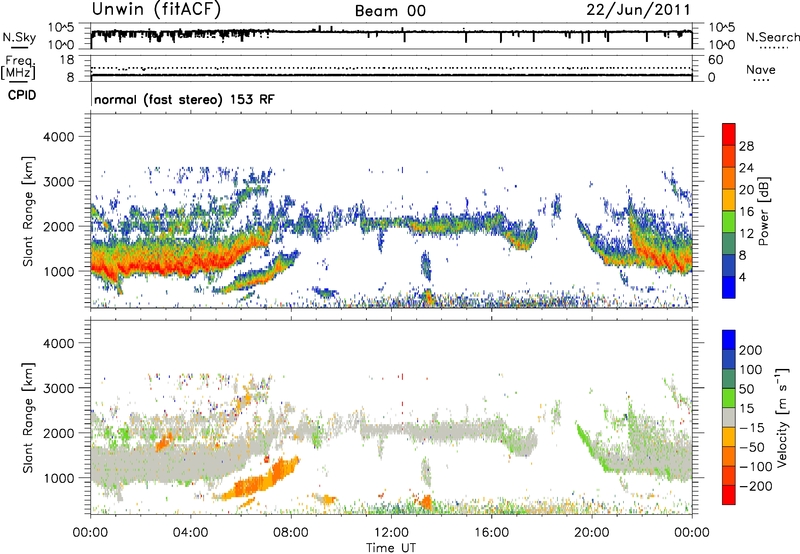800x554 pixels.
Task: Click the '04:00' time axis label
Action: (190, 533)
